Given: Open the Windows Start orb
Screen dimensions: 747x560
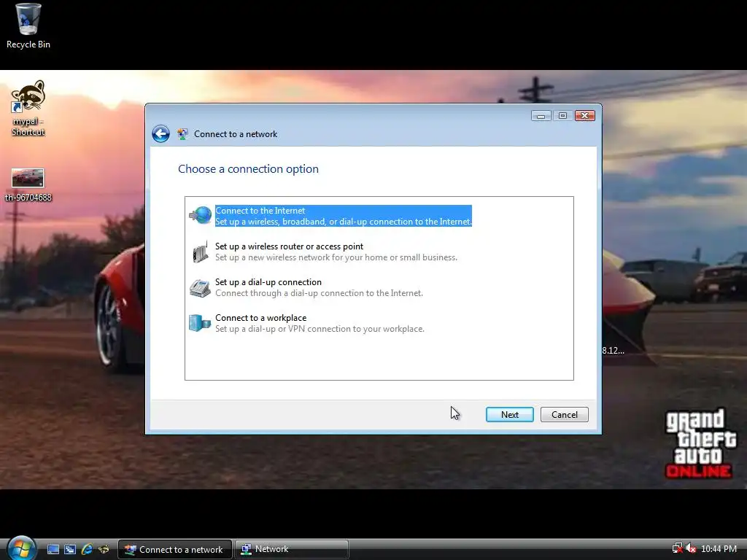Looking at the screenshot, I should [x=21, y=548].
